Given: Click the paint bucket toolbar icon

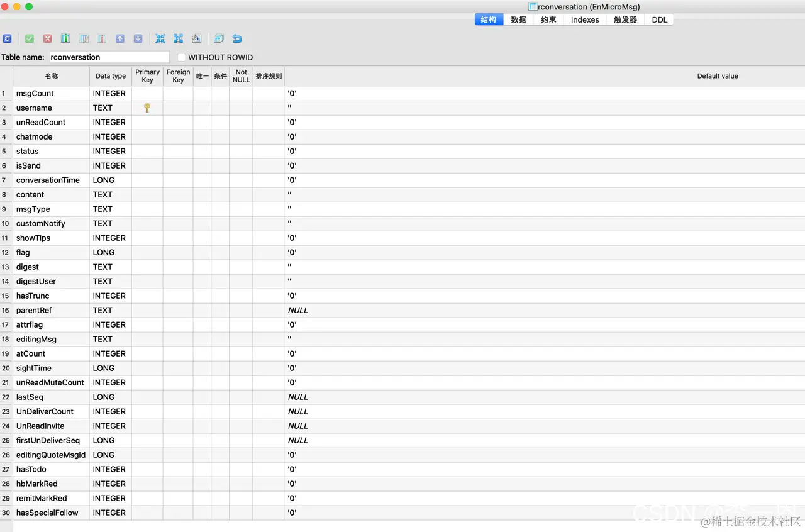Looking at the screenshot, I should point(196,38).
